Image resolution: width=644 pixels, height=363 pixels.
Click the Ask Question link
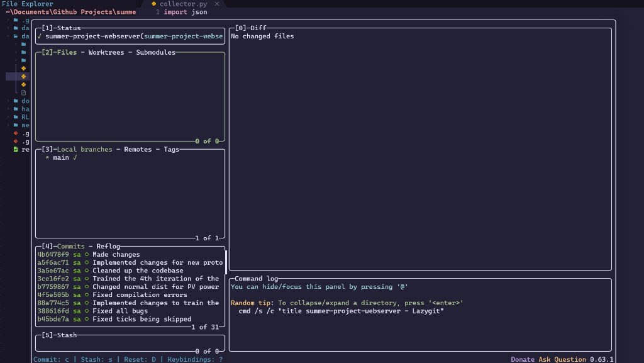click(x=562, y=359)
